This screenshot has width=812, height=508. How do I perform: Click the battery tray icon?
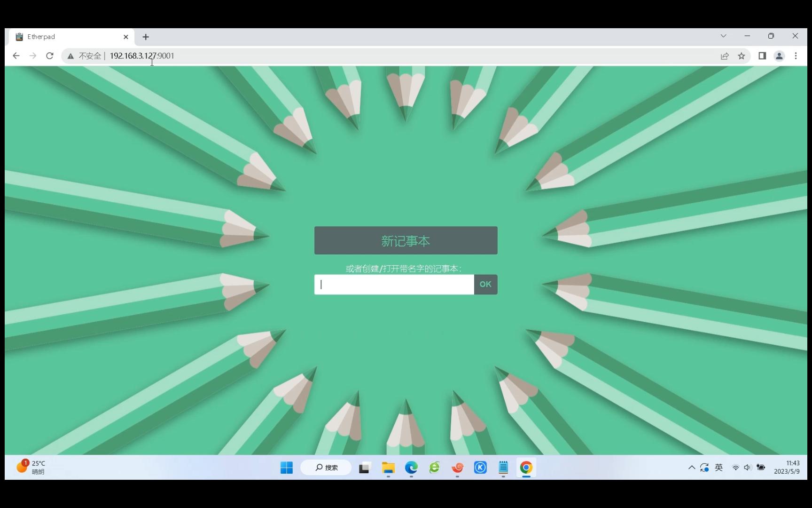pos(761,468)
